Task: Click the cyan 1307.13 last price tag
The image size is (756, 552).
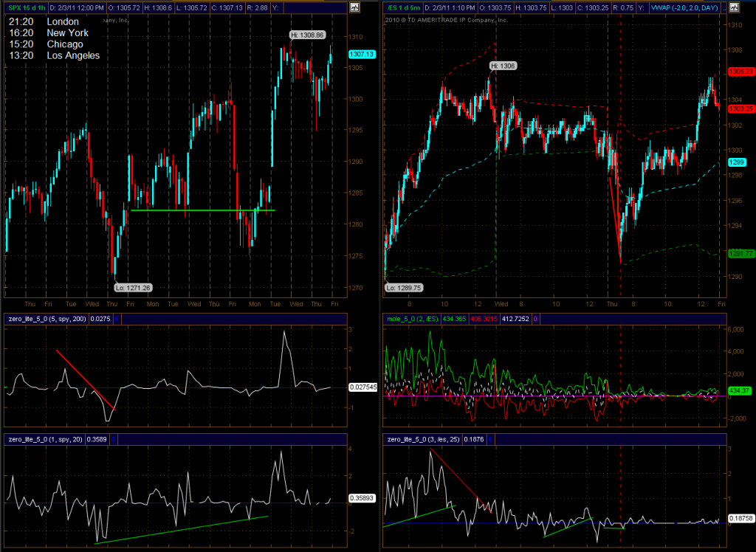Action: click(x=362, y=54)
